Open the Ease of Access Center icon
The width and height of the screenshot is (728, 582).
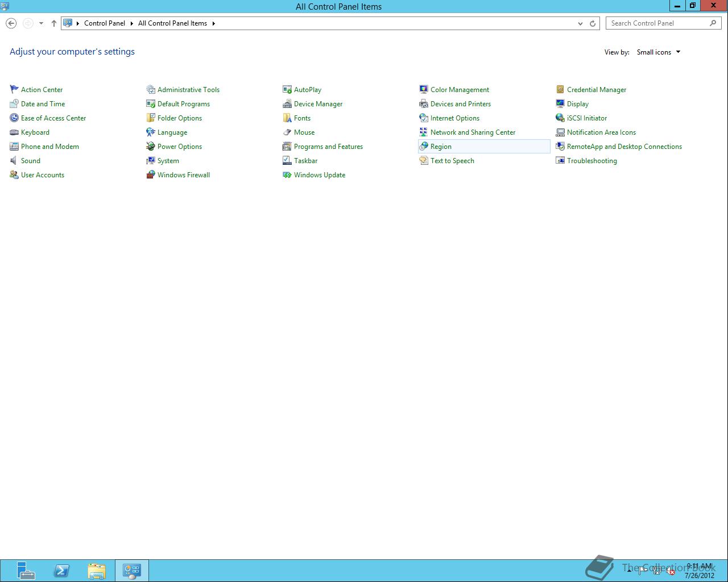tap(14, 118)
